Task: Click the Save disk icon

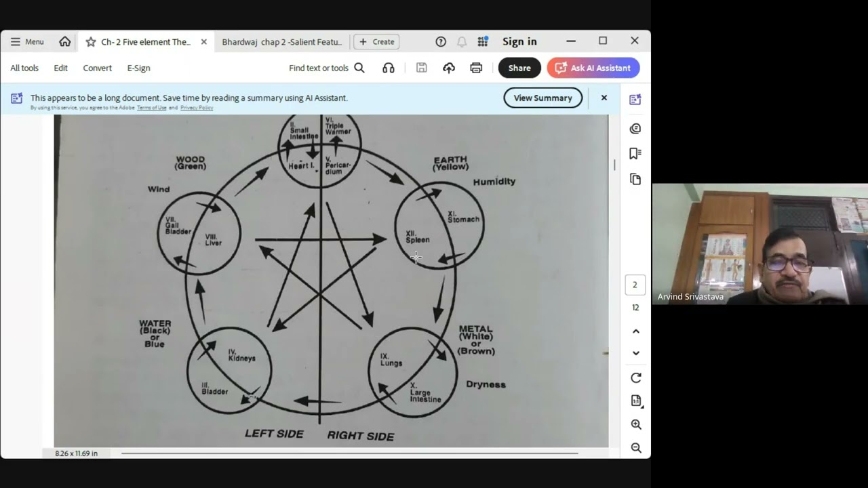Action: point(422,68)
